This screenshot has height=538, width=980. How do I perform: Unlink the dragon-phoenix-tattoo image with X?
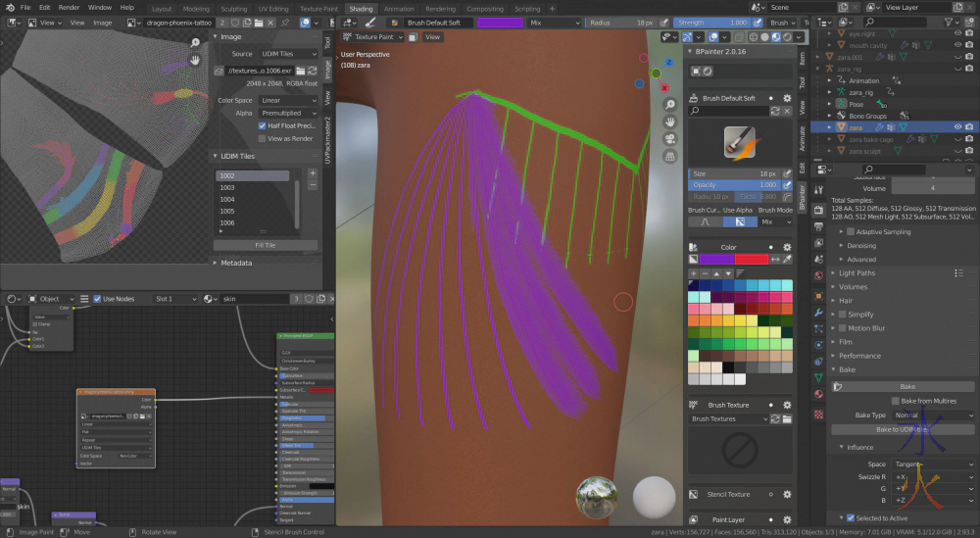tap(270, 23)
